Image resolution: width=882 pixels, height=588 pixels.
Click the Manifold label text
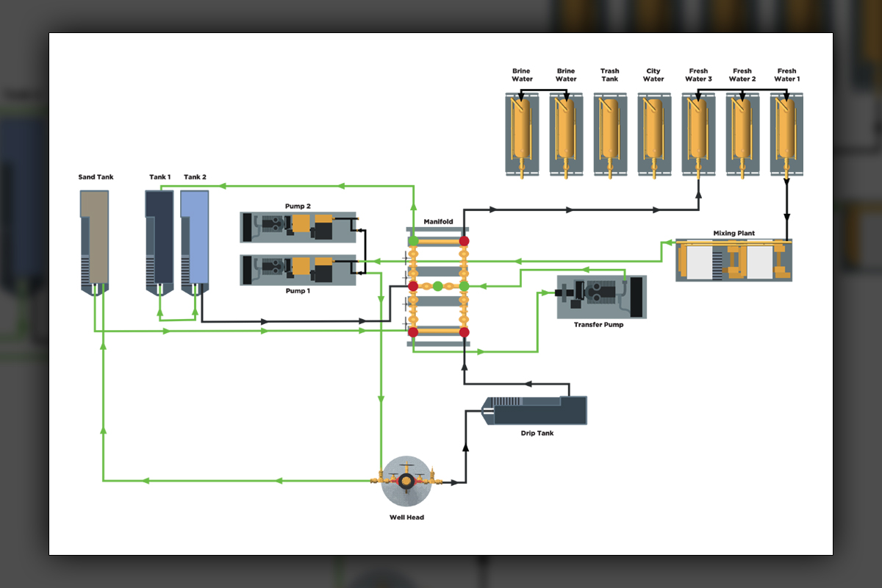click(438, 221)
